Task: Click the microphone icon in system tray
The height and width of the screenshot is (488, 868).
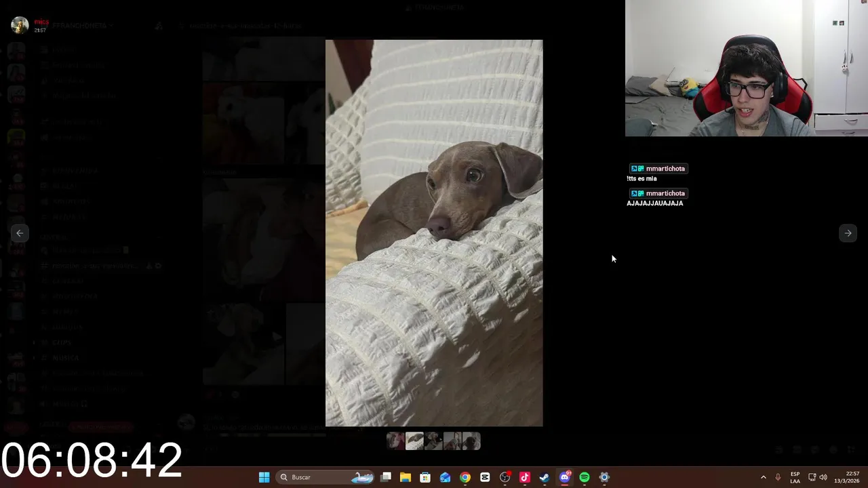Action: (x=778, y=477)
